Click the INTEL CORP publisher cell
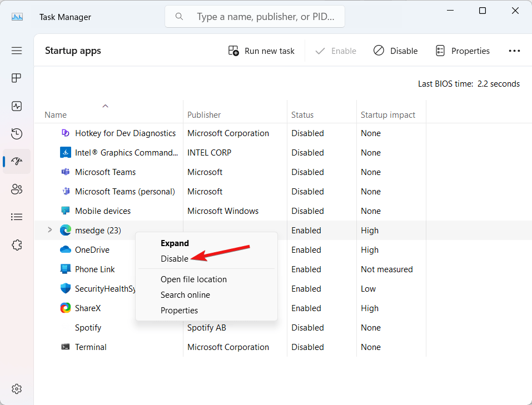Viewport: 532px width, 405px height. 210,153
